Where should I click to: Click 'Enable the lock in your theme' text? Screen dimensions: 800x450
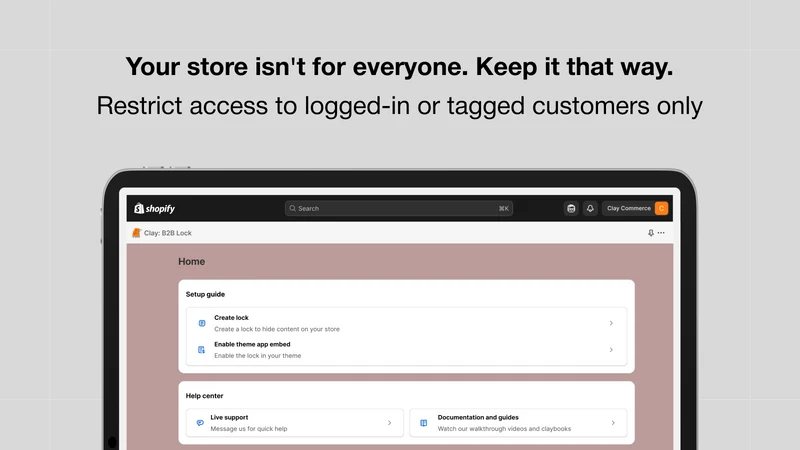pyautogui.click(x=258, y=356)
